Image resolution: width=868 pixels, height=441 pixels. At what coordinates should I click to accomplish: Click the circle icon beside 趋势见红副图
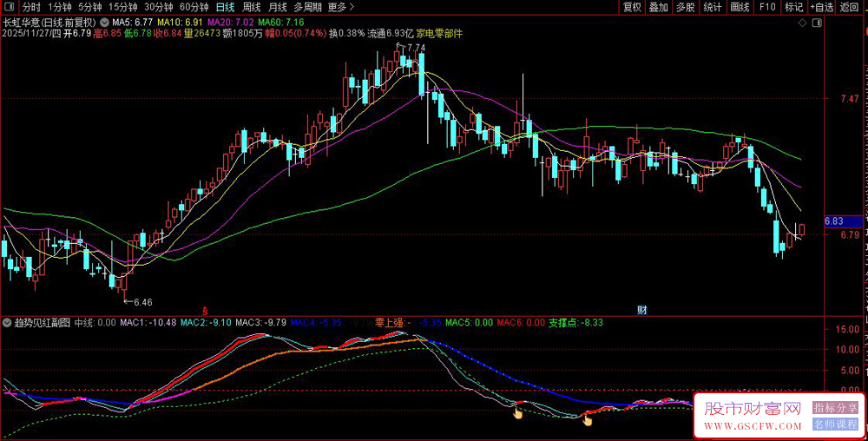pyautogui.click(x=7, y=322)
